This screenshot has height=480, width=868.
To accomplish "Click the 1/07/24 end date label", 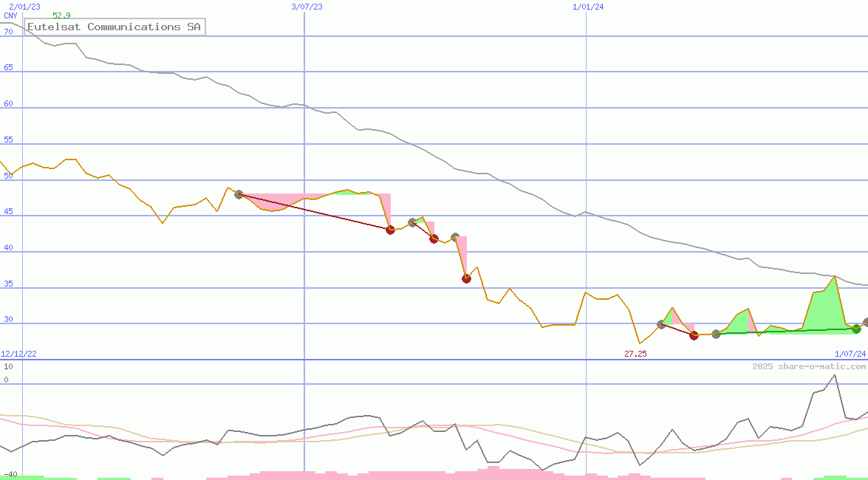I will (x=850, y=354).
